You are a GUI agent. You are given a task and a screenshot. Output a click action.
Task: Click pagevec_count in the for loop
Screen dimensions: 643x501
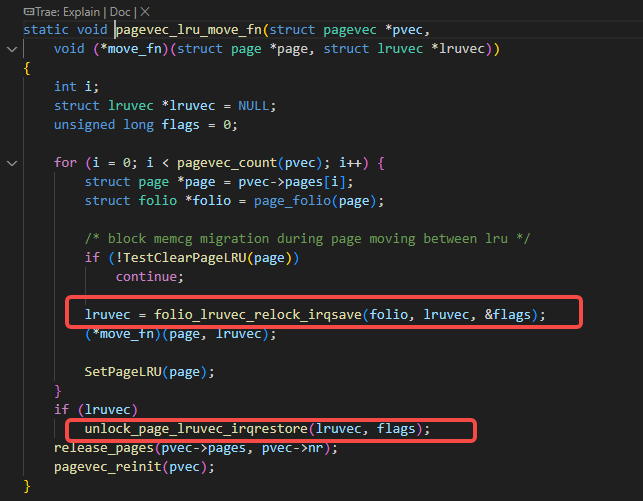click(227, 163)
